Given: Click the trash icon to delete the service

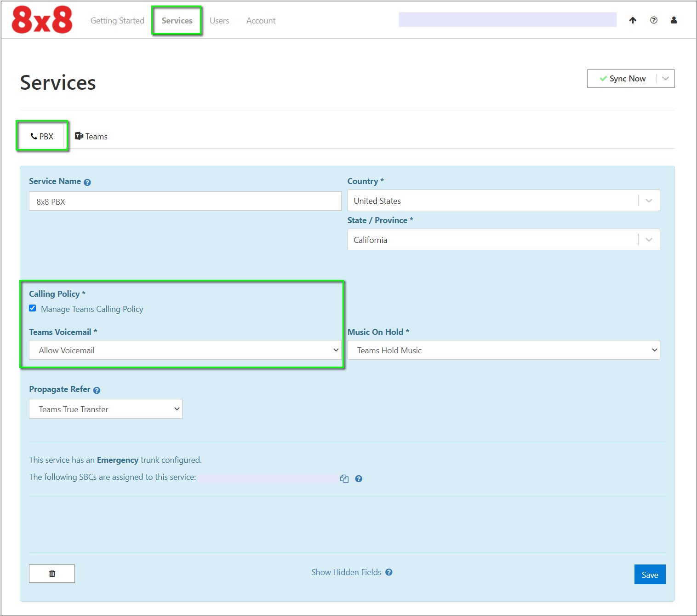Looking at the screenshot, I should tap(51, 574).
